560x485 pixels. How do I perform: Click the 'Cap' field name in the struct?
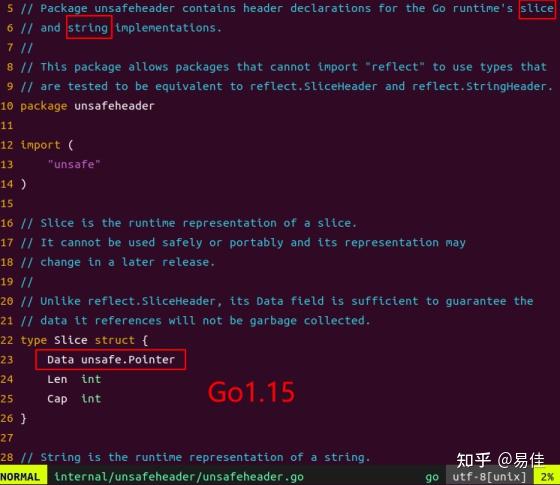coord(57,399)
